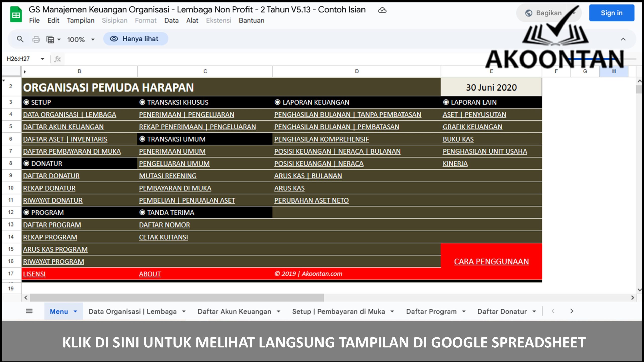
Task: Click the eye icon next to Hanya lihat
Action: tap(114, 39)
